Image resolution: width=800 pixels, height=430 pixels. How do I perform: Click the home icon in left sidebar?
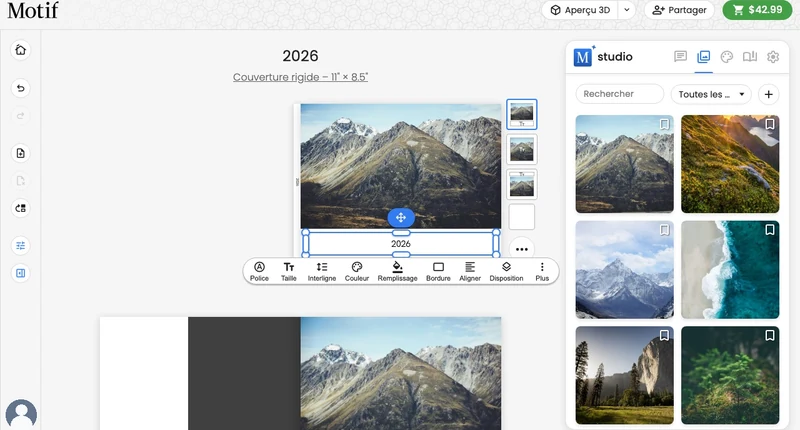[x=20, y=50]
